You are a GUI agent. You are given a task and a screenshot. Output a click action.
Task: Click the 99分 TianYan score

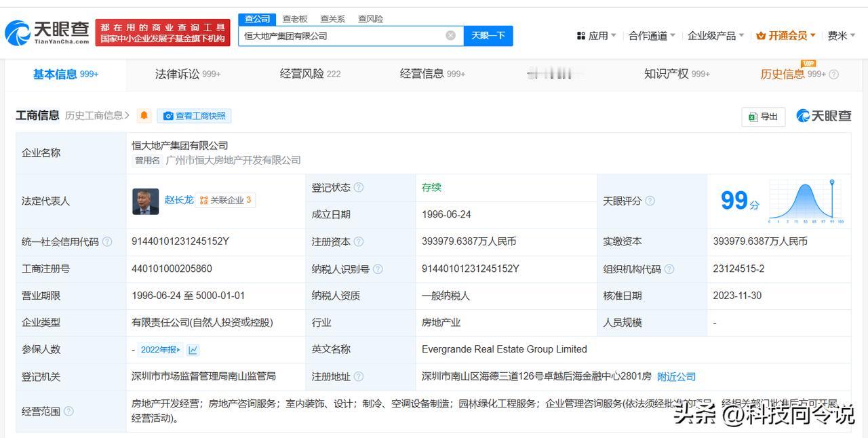click(739, 201)
